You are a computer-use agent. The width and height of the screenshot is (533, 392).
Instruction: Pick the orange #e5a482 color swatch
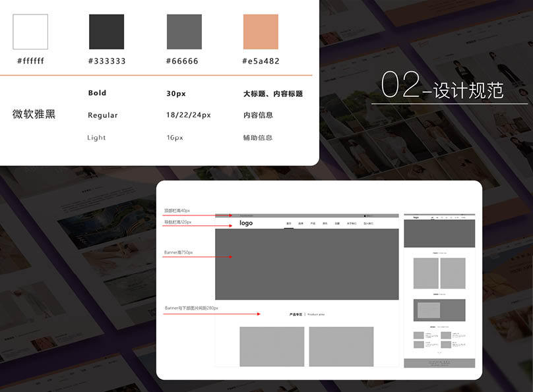point(261,32)
